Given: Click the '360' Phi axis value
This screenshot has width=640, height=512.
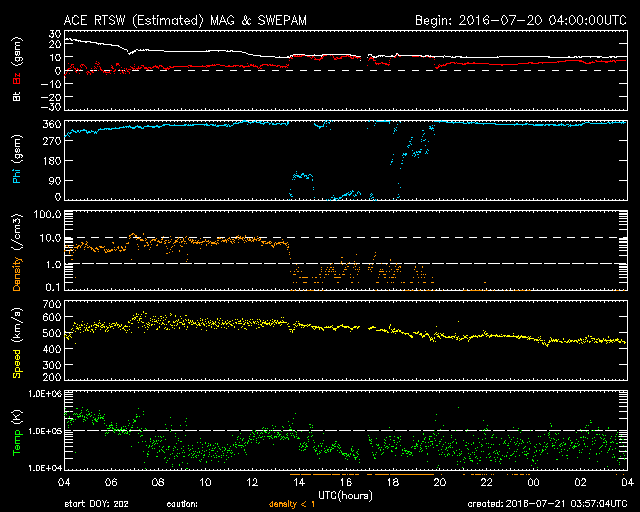Looking at the screenshot, I should tap(52, 124).
